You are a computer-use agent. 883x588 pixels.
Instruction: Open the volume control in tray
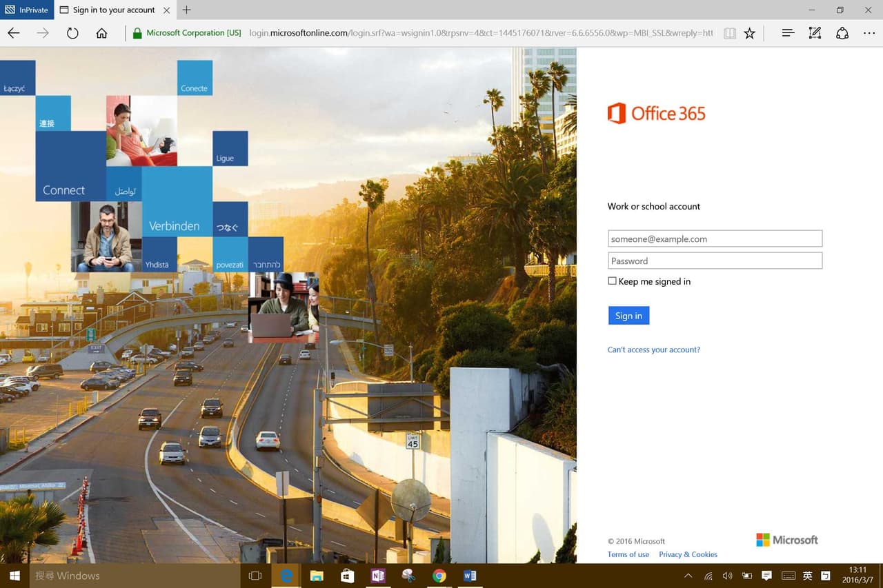click(727, 576)
